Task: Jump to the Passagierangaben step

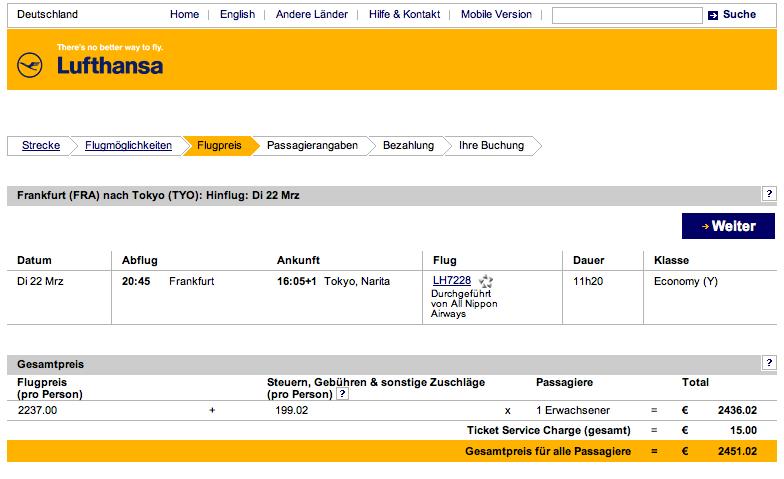Action: pos(312,146)
